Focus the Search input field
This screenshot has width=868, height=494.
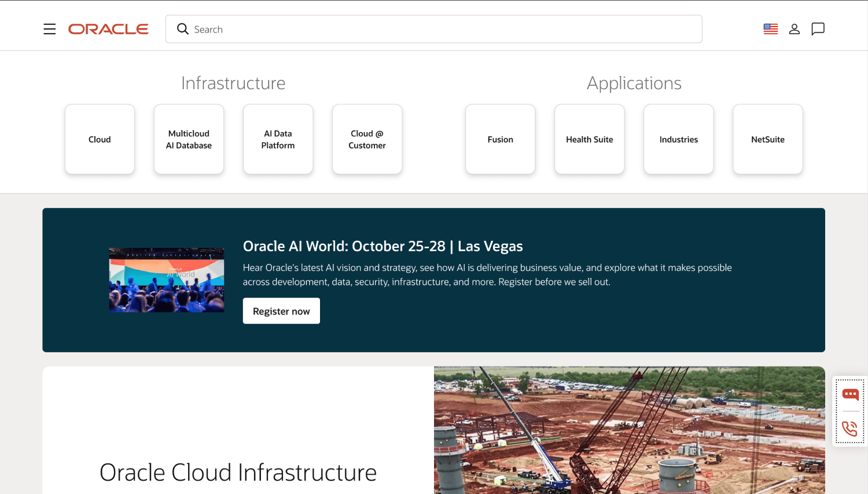coord(434,29)
